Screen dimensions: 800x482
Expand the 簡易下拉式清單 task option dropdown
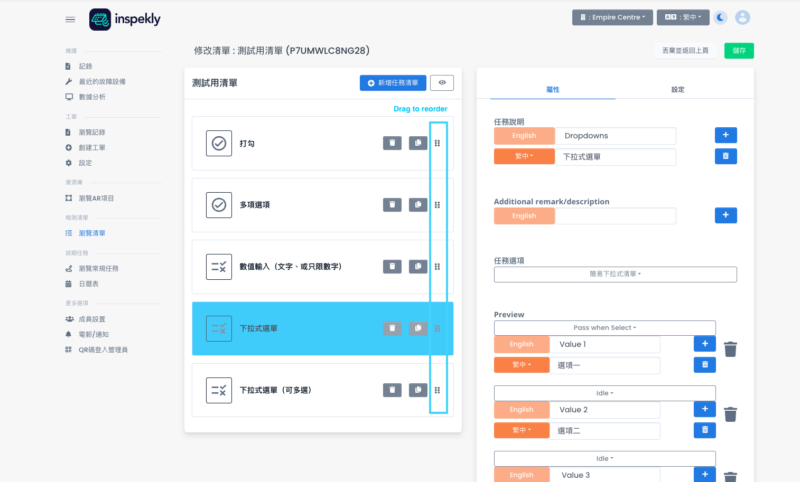615,274
